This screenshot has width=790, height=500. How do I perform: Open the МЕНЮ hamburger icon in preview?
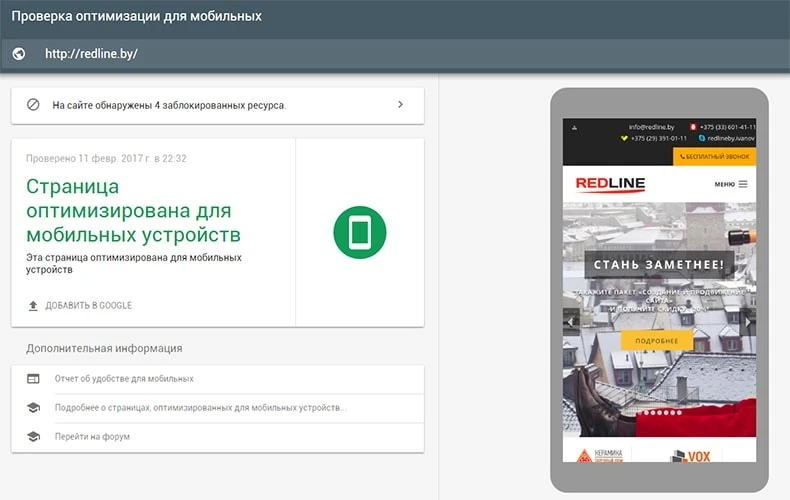pos(743,184)
